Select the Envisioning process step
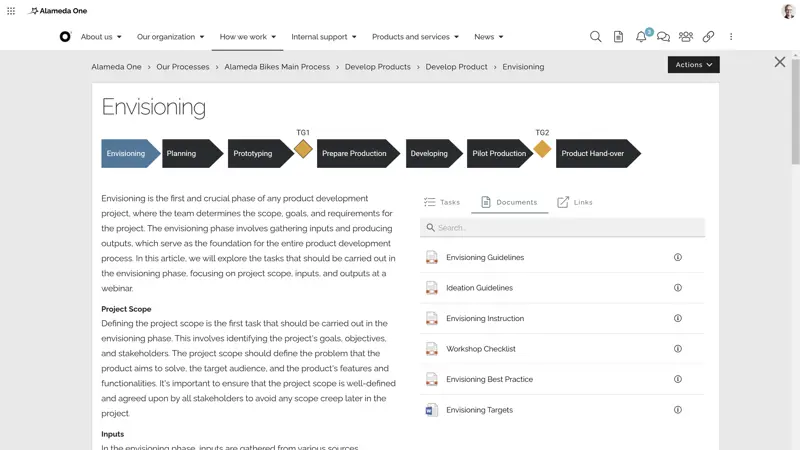Screen dimensions: 800x450 [x=130, y=154]
